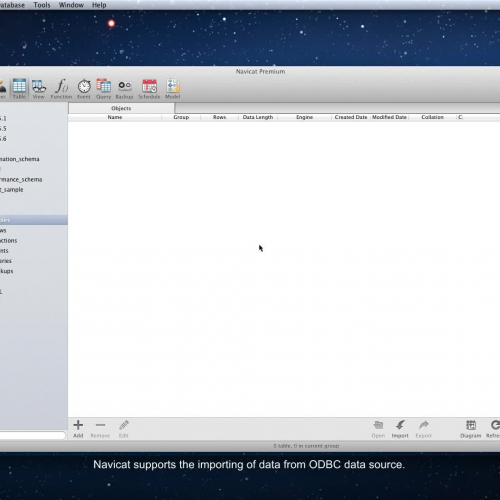Select the View toolbar icon
Screen dimensions: 500x500
pos(39,89)
